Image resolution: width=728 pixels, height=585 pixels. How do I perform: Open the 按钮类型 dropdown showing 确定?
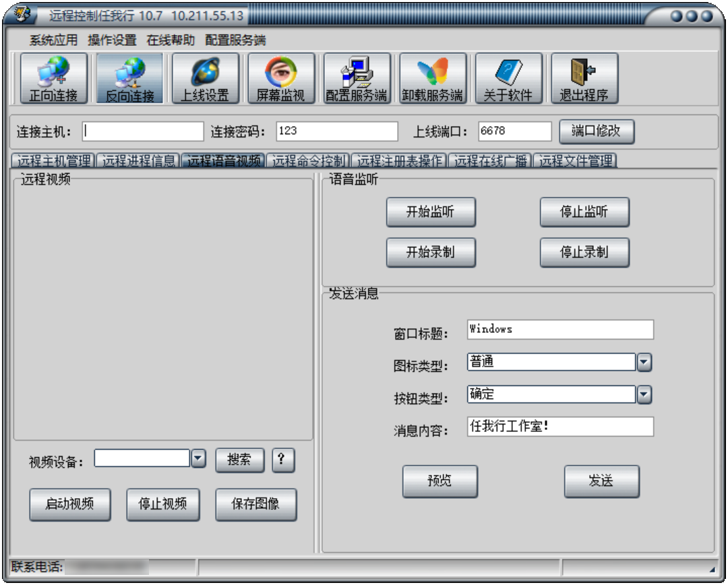pos(642,394)
